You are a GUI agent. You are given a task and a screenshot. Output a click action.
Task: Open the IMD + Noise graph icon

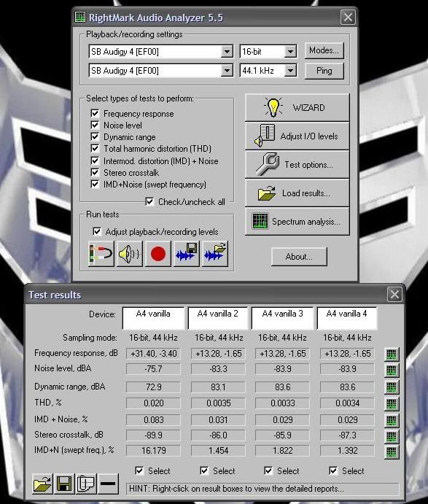point(391,420)
